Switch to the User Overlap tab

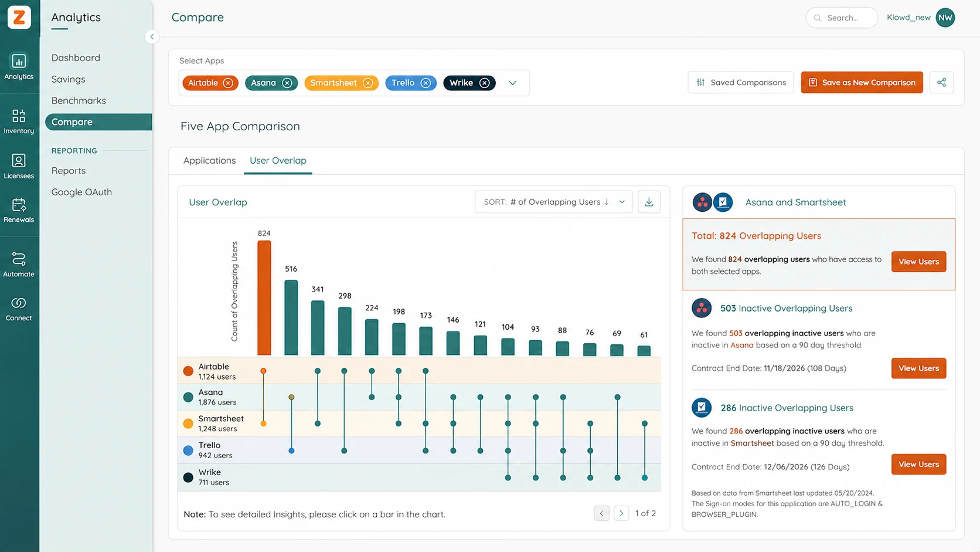click(x=278, y=160)
